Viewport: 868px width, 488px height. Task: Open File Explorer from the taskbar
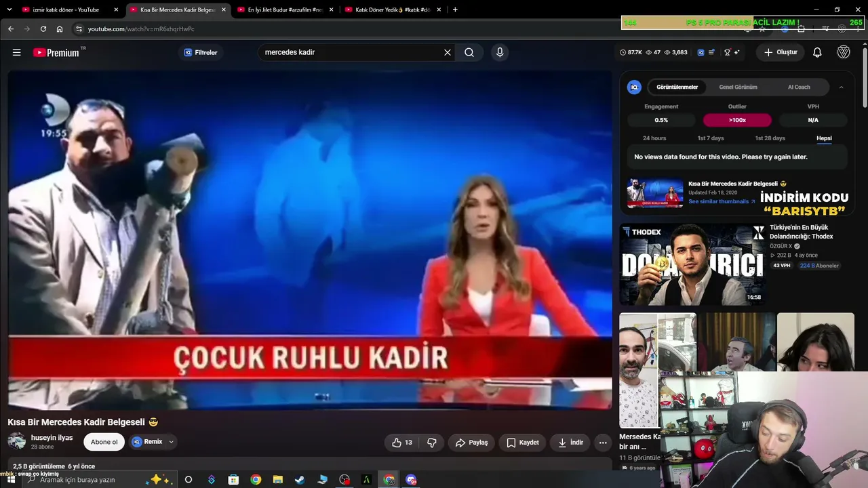click(x=277, y=480)
